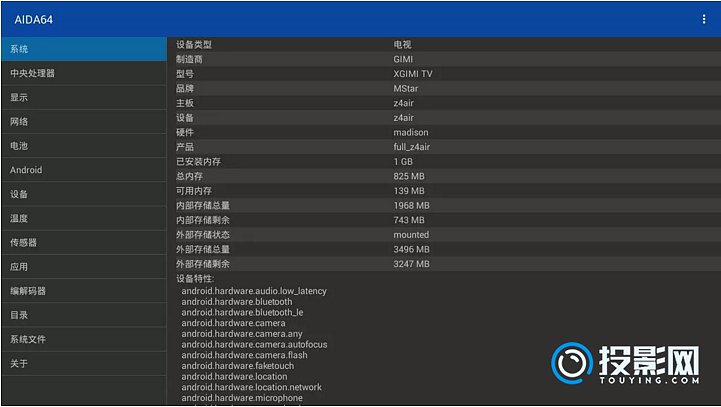Select 设备 in the sidebar
Viewport: 721px width, 407px height.
(84, 194)
